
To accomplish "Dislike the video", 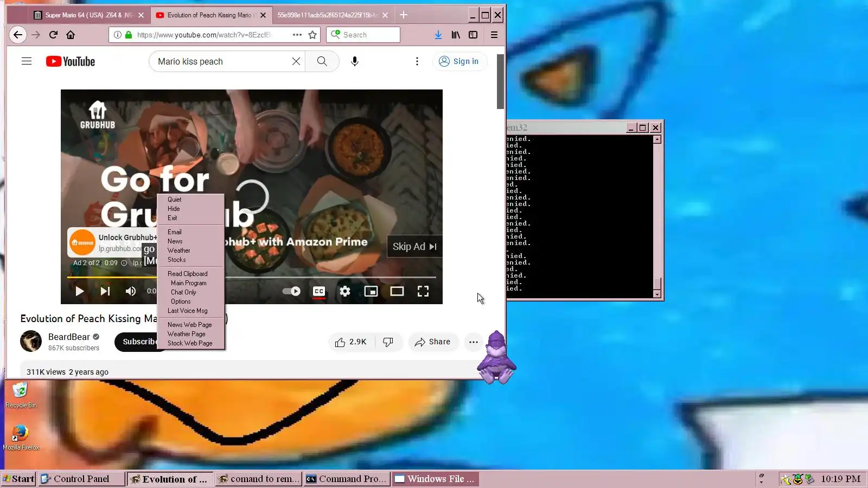I will pos(388,342).
